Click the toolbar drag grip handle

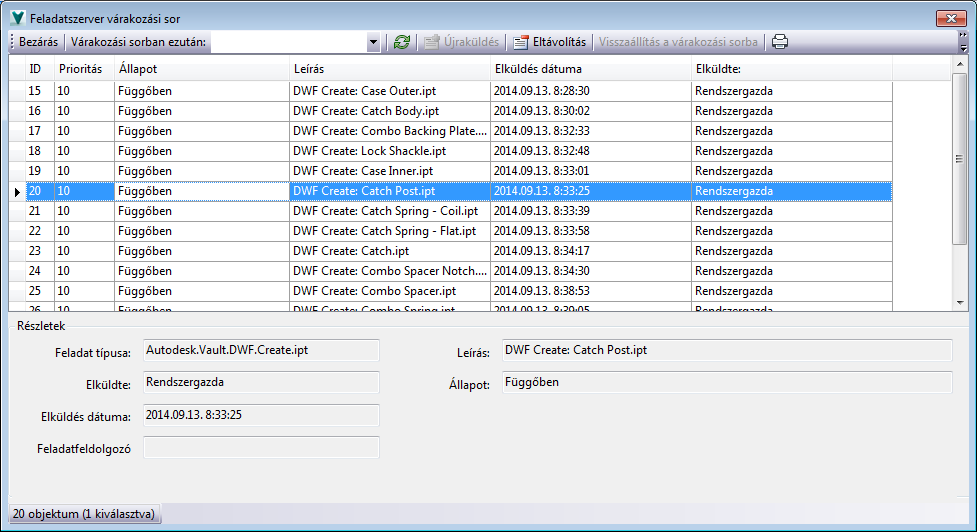pos(12,42)
